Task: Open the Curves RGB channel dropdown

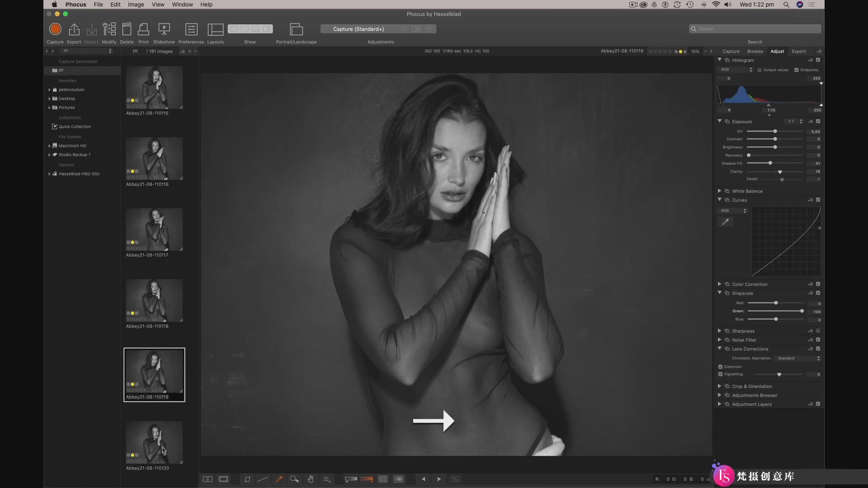Action: (x=733, y=211)
